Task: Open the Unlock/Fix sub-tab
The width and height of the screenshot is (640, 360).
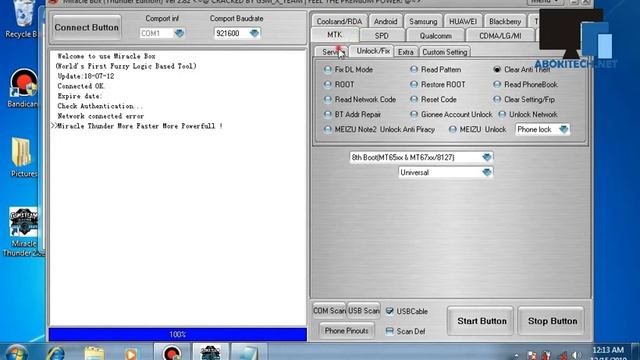Action: pos(373,51)
